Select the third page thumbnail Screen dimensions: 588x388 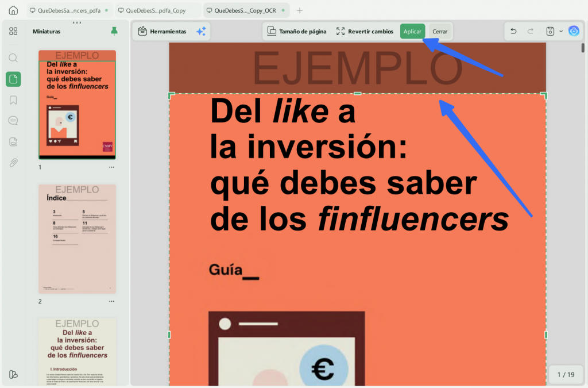[78, 352]
